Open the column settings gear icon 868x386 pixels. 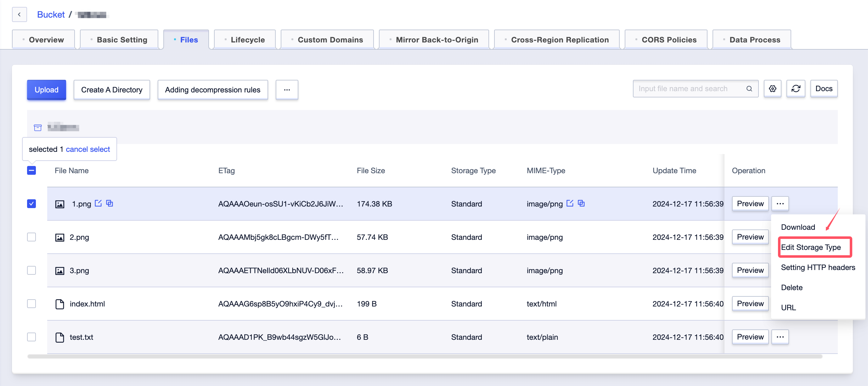click(x=772, y=89)
